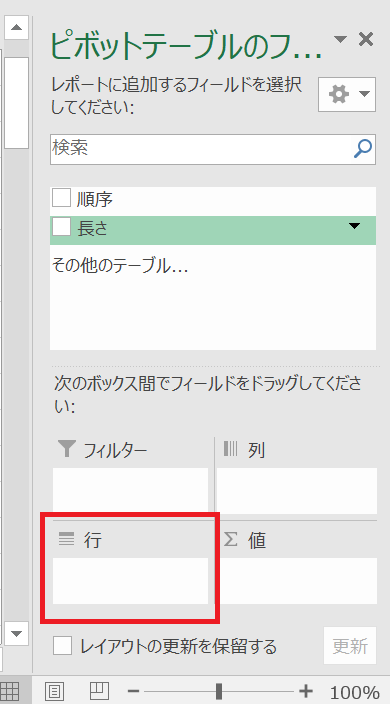Click the 順序 field name
Image resolution: width=390 pixels, height=704 pixels.
[95, 198]
